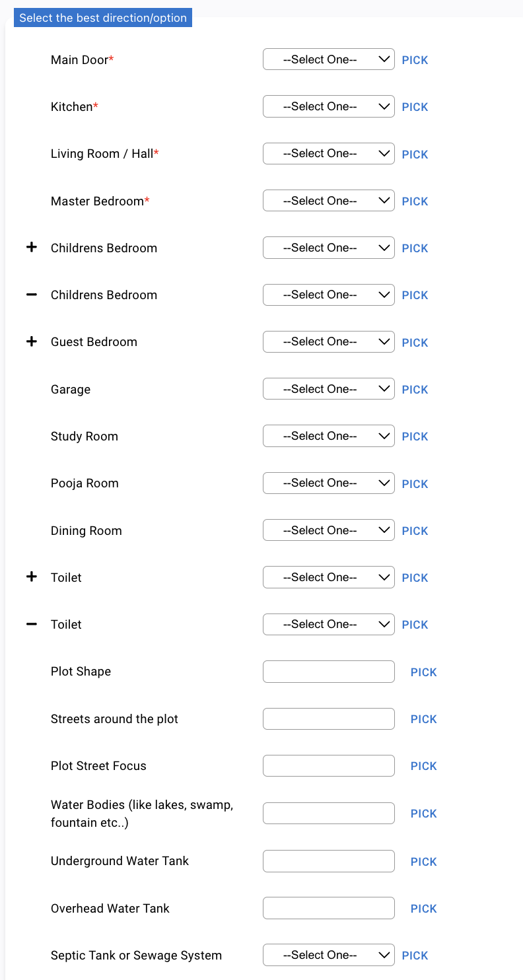The height and width of the screenshot is (980, 523).
Task: Focus the Streets around the plot field
Action: [x=328, y=718]
